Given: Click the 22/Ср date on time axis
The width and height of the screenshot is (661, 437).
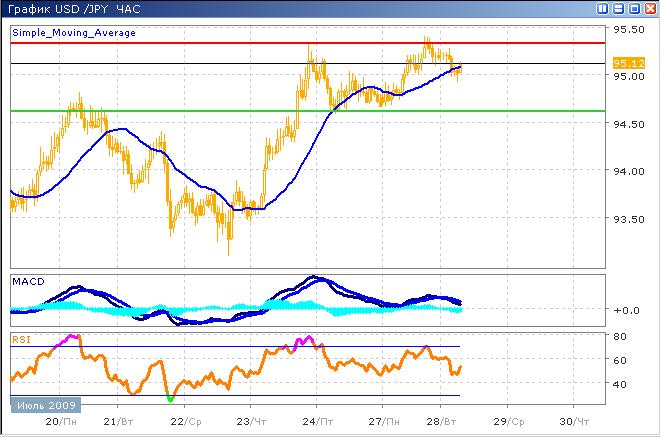Looking at the screenshot, I should coord(180,423).
